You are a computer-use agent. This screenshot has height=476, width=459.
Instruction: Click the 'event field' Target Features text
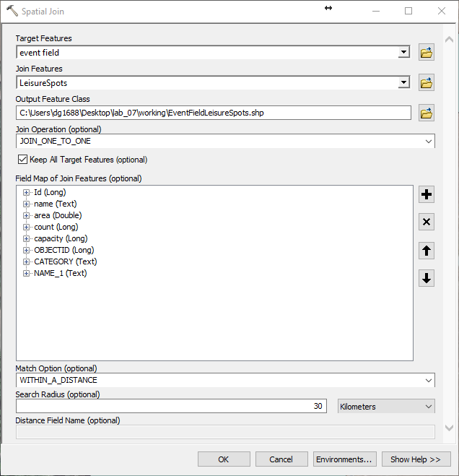point(40,53)
